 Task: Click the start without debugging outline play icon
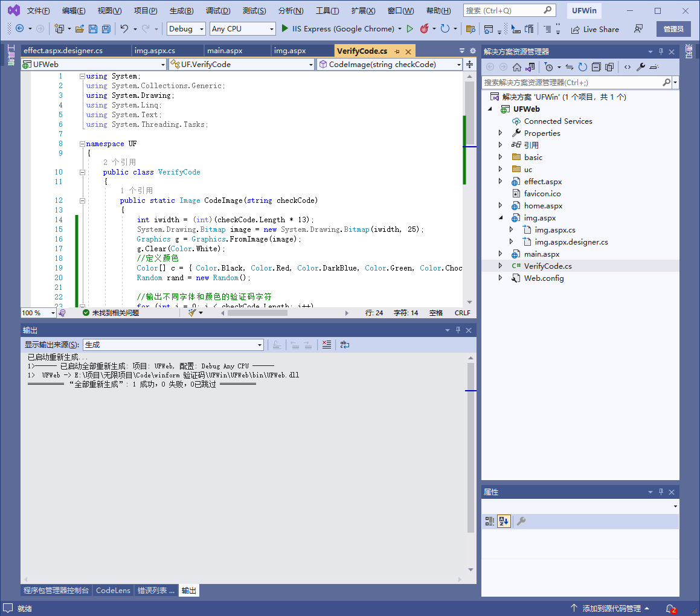(x=410, y=28)
